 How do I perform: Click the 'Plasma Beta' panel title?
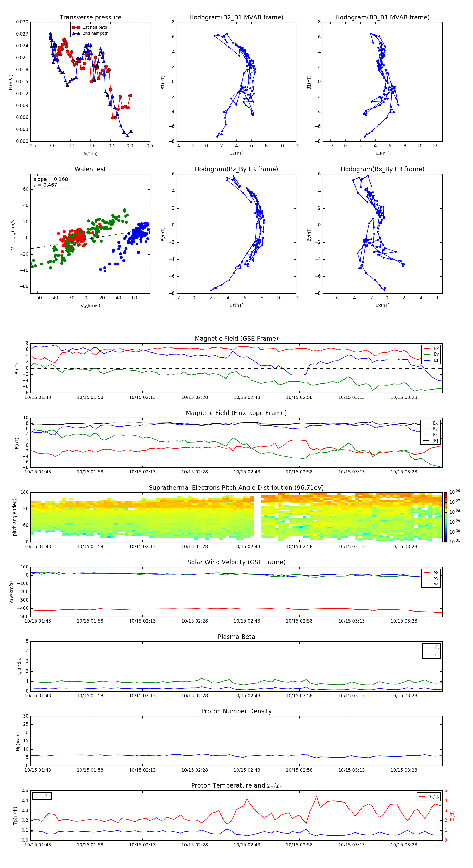click(x=236, y=637)
